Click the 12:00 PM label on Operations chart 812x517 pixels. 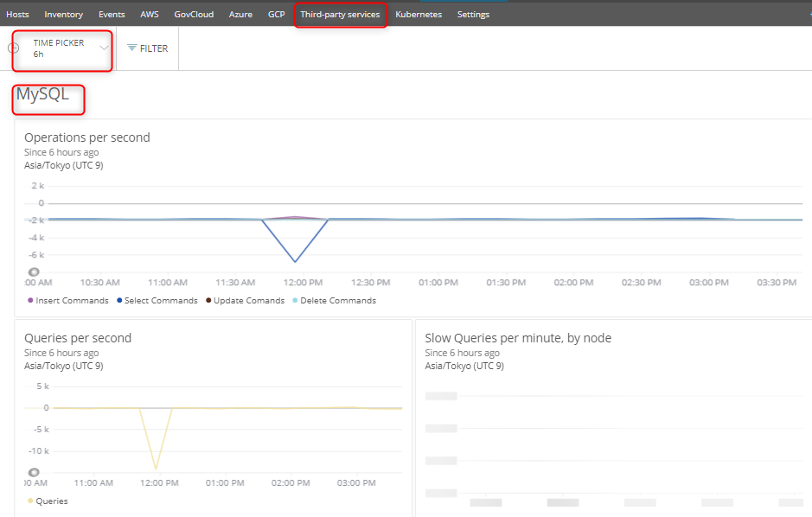point(303,283)
